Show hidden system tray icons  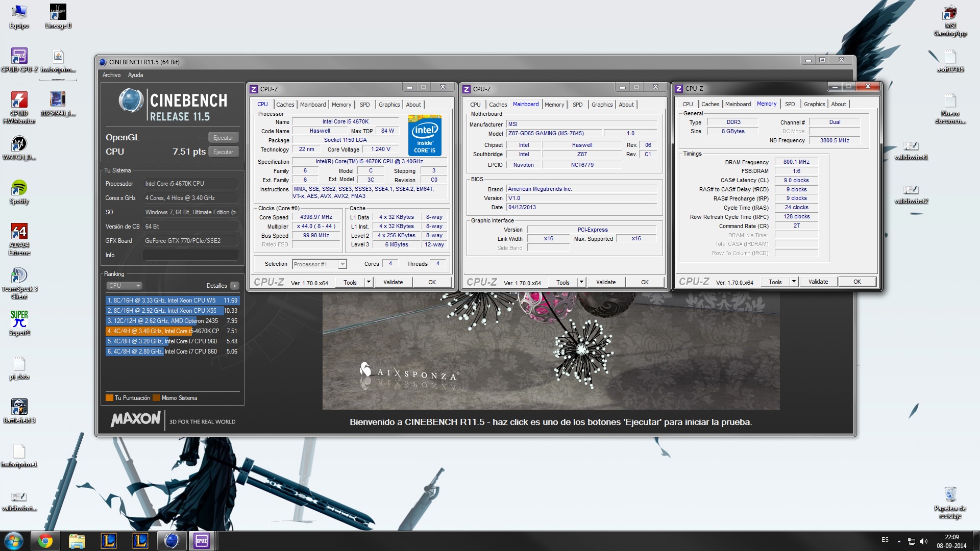899,541
